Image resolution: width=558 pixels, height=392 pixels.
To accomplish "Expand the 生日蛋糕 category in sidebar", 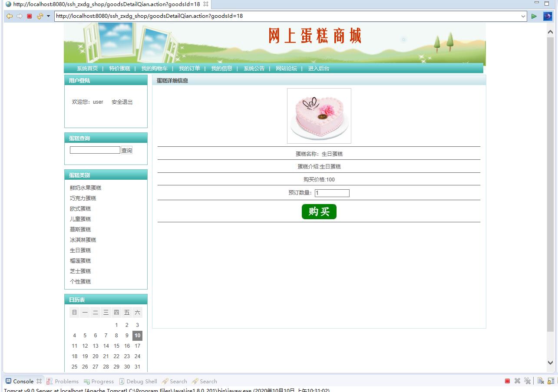I will pyautogui.click(x=80, y=250).
